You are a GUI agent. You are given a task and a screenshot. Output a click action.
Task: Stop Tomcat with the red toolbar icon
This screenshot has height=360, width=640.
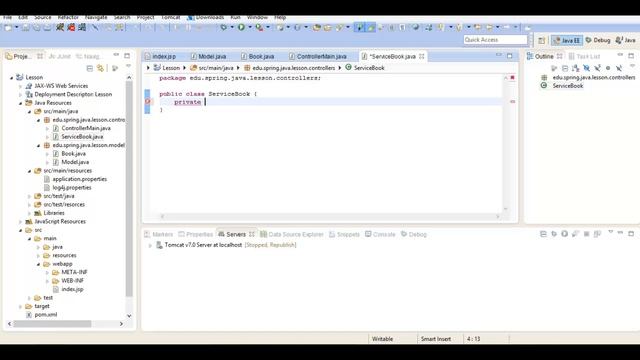coord(71,27)
